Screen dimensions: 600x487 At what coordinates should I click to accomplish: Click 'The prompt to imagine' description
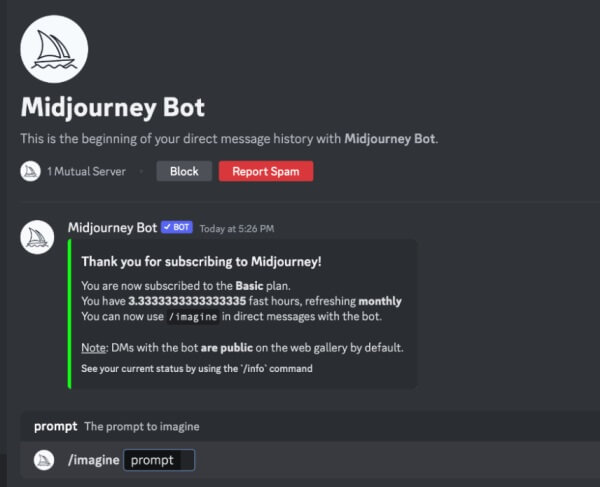click(142, 427)
